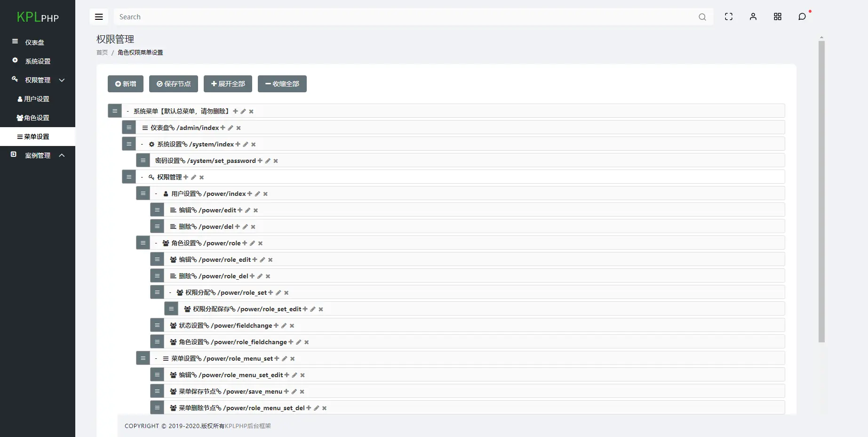Delete the 系统菜单 root node

click(251, 112)
